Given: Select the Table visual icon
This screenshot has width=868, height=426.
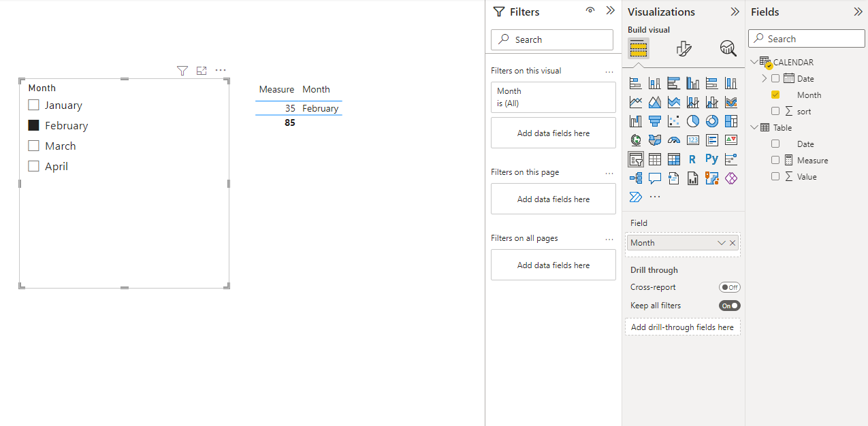Looking at the screenshot, I should 655,159.
